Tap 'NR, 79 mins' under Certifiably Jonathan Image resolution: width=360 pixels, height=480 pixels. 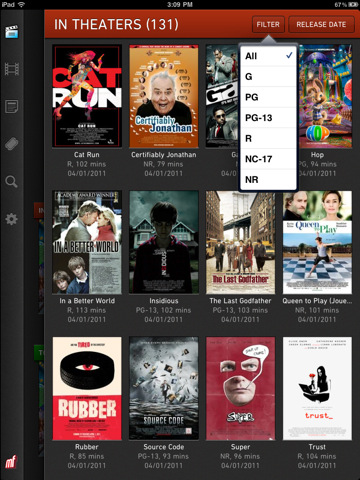(163, 164)
